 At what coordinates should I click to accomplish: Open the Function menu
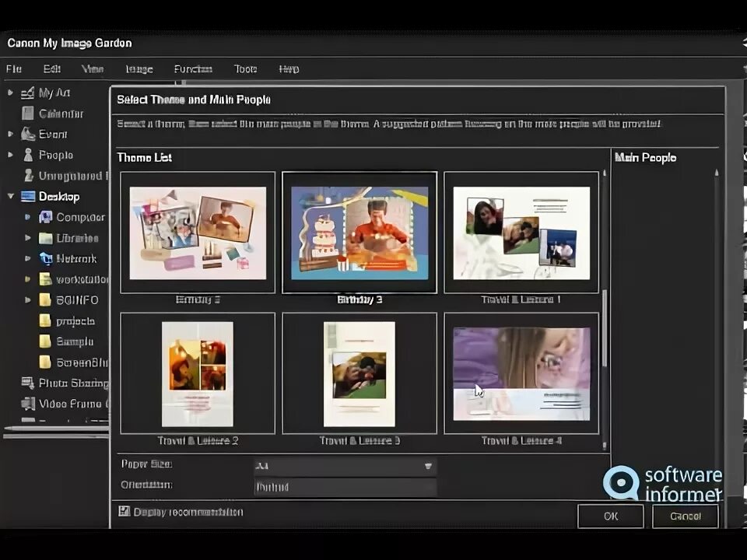(x=193, y=69)
